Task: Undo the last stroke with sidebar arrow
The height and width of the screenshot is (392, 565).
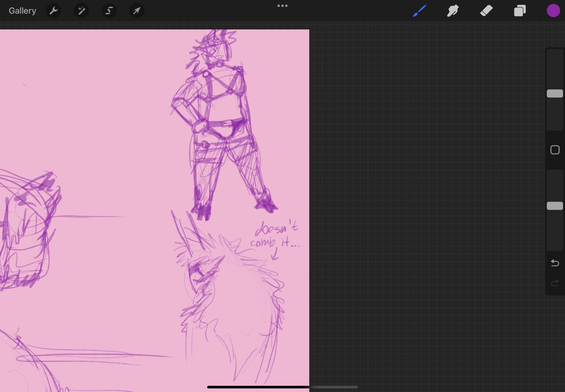Action: click(x=555, y=263)
